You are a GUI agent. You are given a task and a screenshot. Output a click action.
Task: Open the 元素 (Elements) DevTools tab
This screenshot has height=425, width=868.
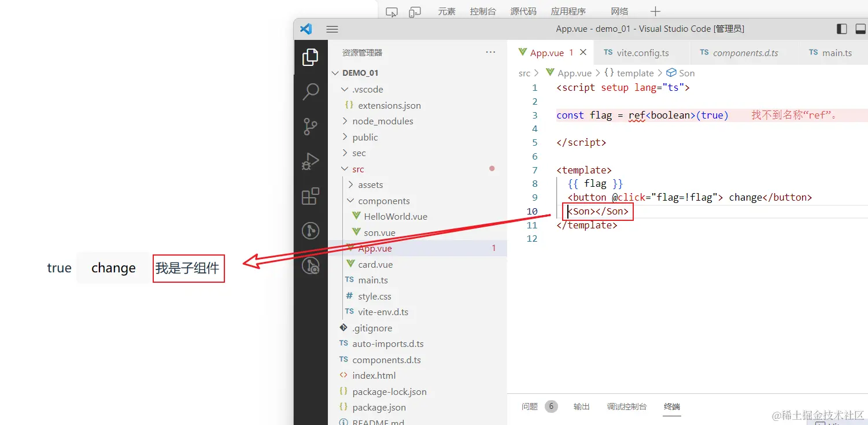(x=446, y=12)
